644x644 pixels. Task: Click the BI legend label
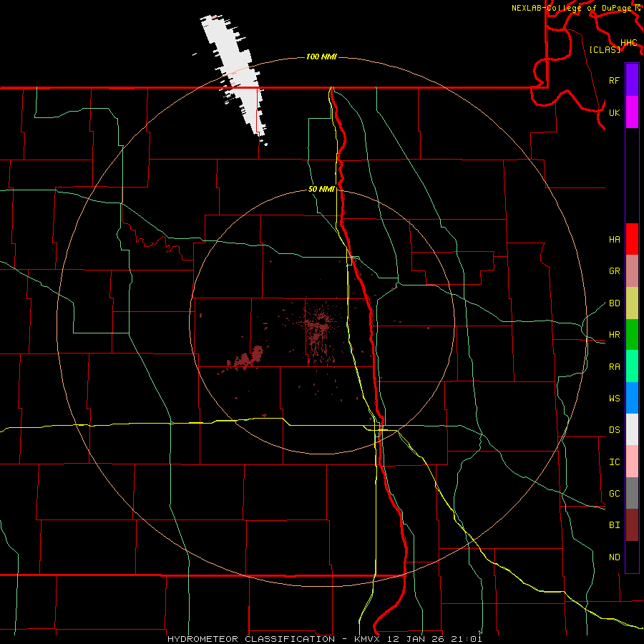(x=614, y=525)
